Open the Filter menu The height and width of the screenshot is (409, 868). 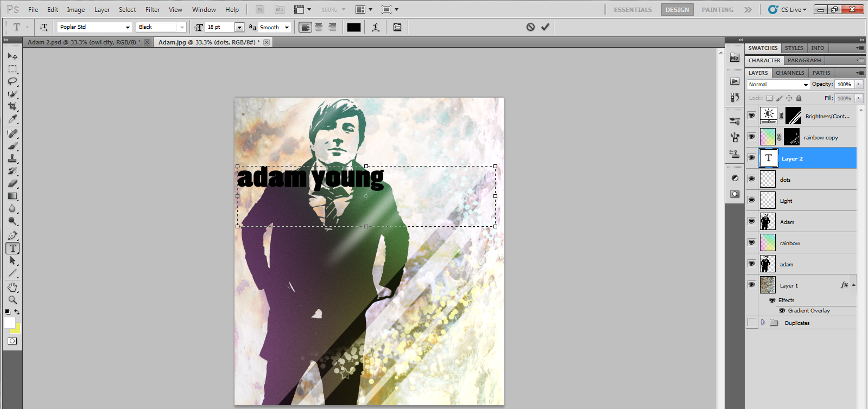153,10
